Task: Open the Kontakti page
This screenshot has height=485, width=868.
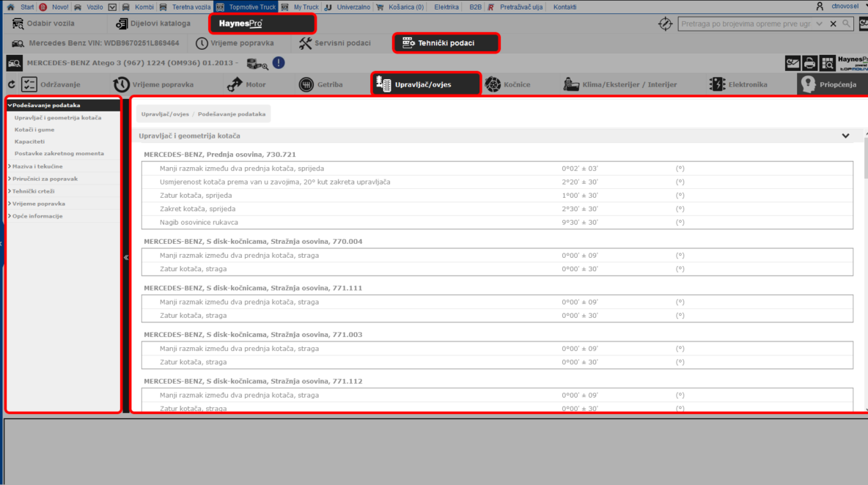Action: coord(564,7)
